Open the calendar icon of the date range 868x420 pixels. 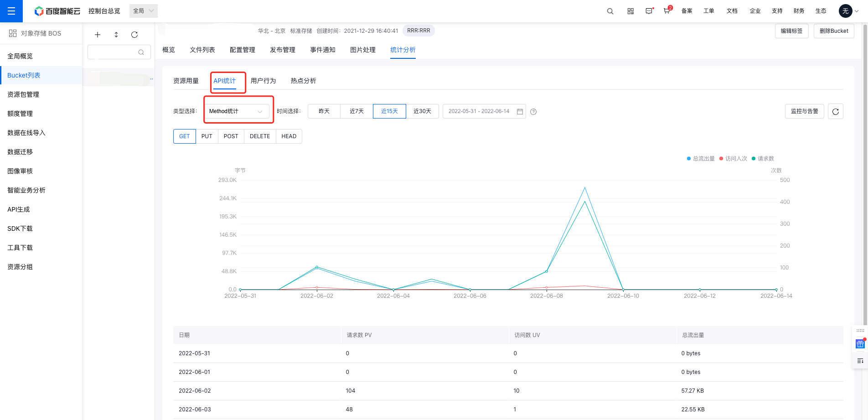click(520, 111)
